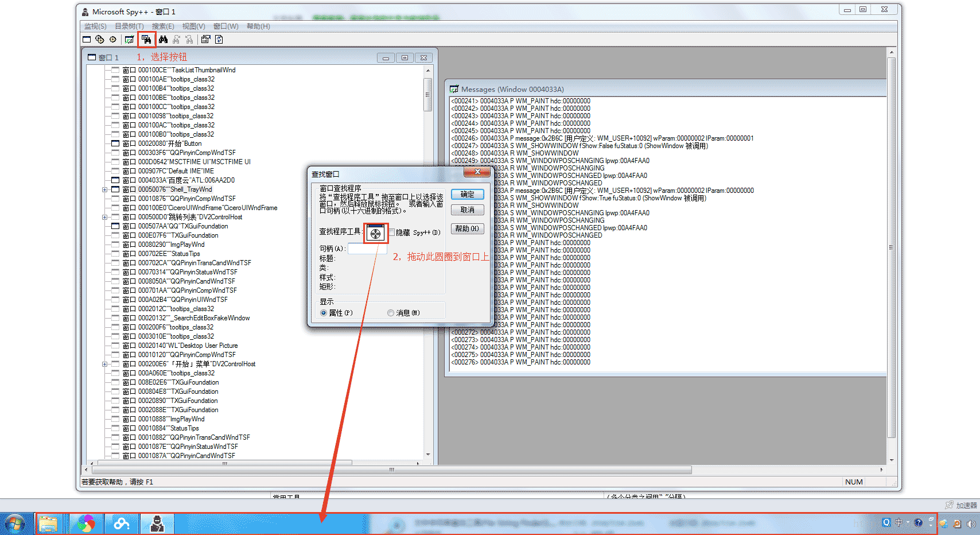The image size is (980, 535).
Task: Click the tree view horizontal scrollbar thumb
Action: (225, 463)
